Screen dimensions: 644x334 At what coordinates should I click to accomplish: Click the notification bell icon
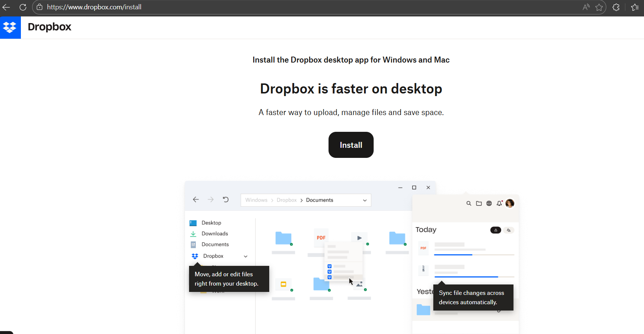point(499,203)
